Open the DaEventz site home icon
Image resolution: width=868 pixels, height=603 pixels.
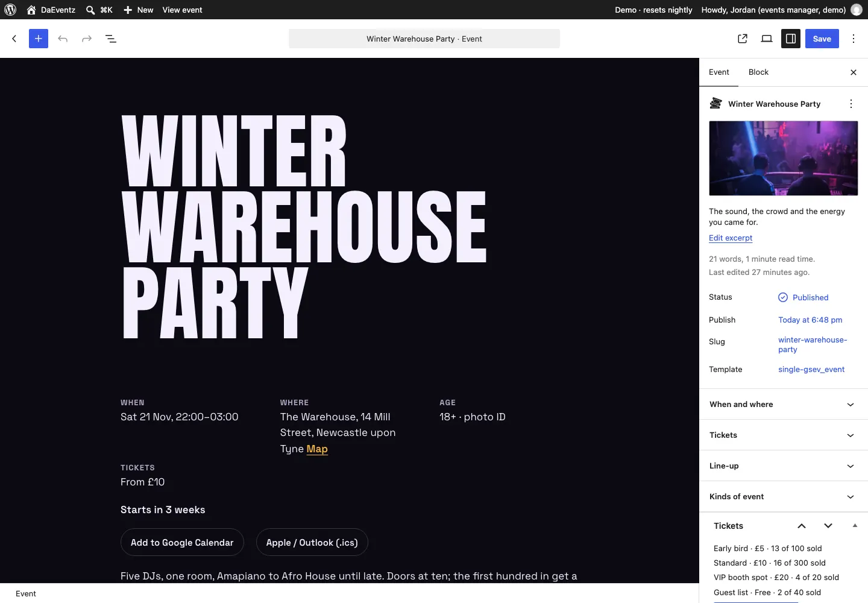pos(31,10)
